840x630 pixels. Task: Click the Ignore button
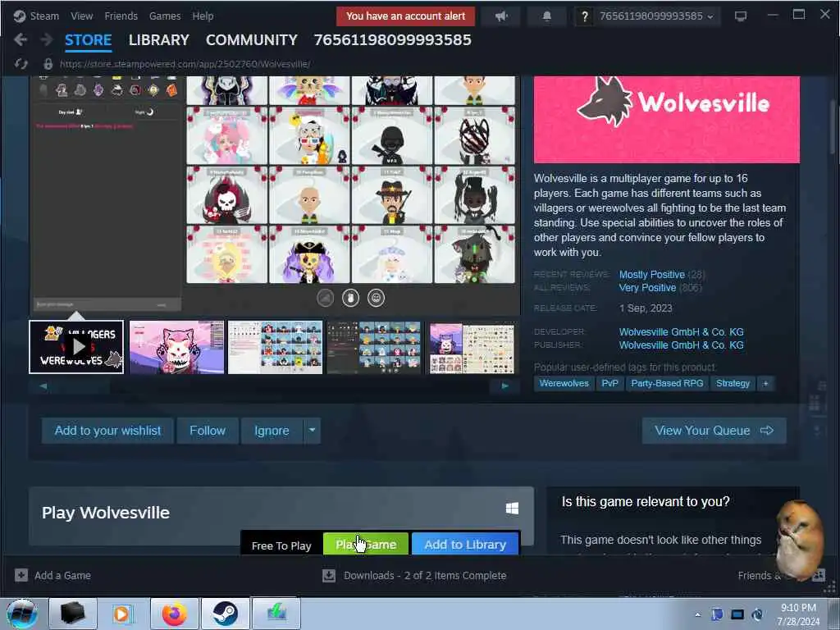point(272,431)
